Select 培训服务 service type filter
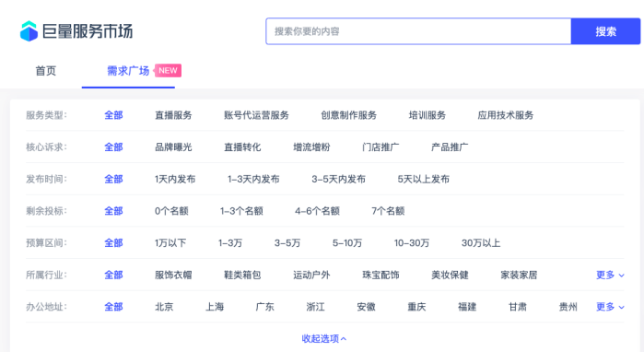 pyautogui.click(x=427, y=115)
